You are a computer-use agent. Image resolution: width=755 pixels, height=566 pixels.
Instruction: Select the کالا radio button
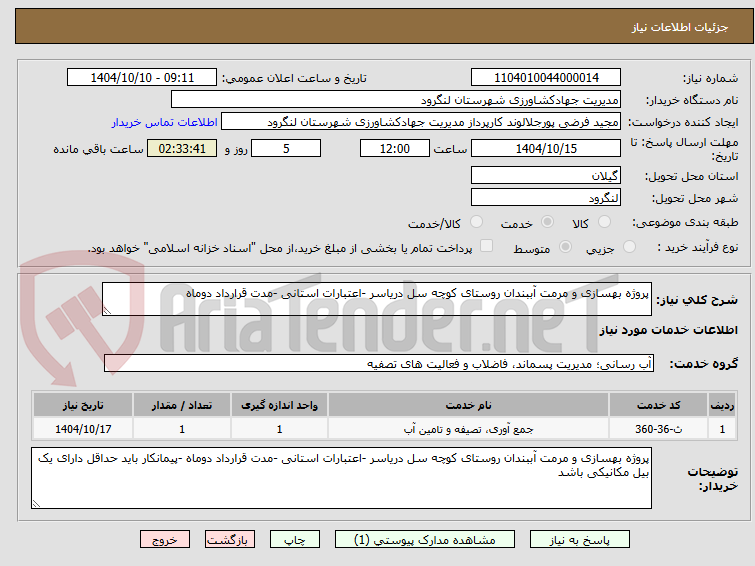pos(604,222)
